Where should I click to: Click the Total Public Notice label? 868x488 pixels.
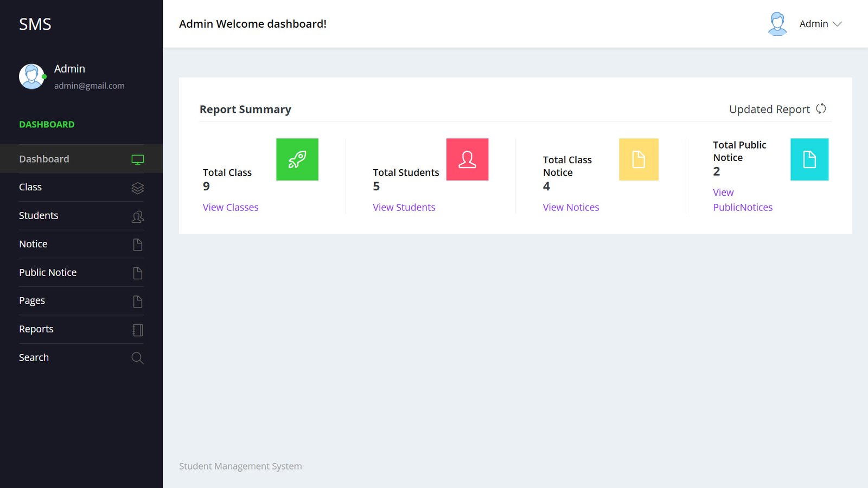[x=739, y=151]
